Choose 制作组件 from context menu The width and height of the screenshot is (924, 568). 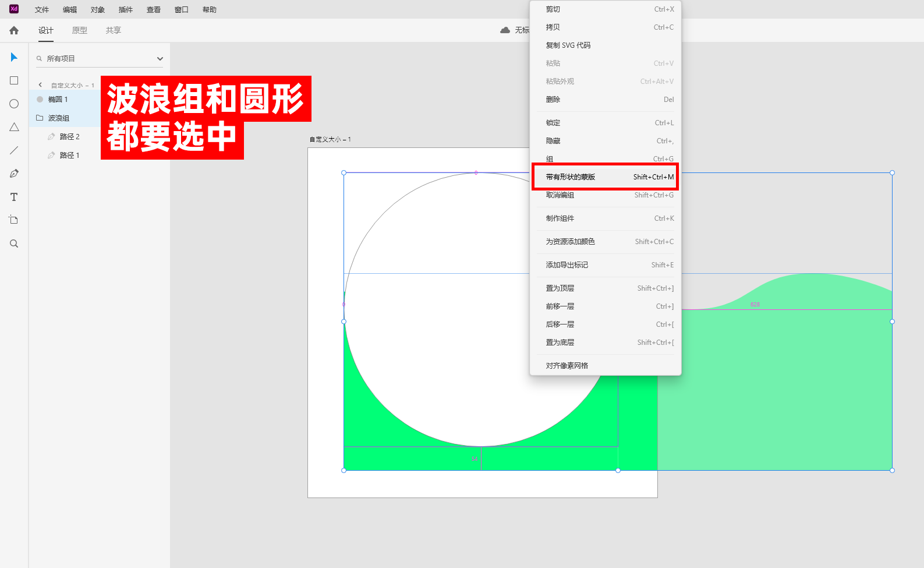[606, 218]
